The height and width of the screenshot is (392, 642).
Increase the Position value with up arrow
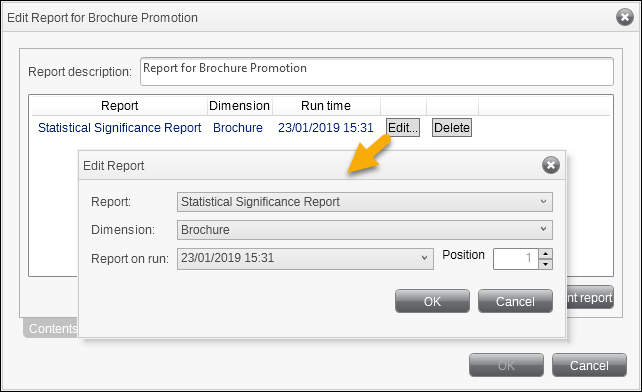click(x=545, y=254)
